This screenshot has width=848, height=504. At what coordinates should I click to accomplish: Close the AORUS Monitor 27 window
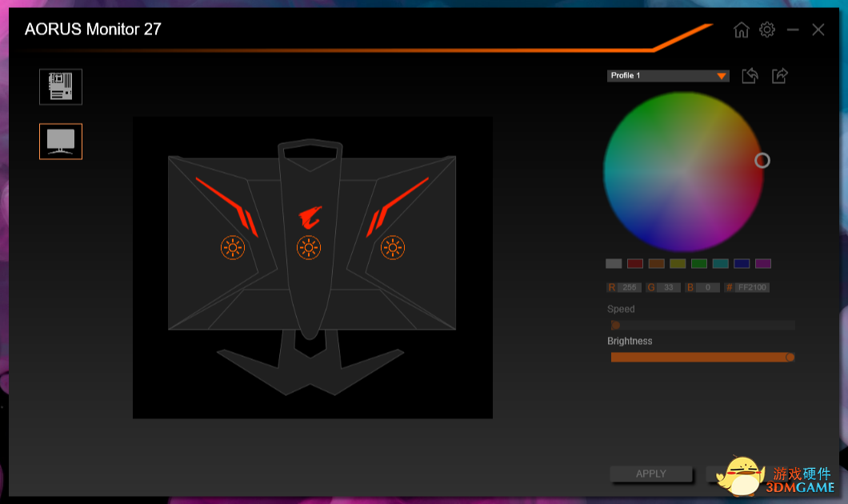(818, 30)
